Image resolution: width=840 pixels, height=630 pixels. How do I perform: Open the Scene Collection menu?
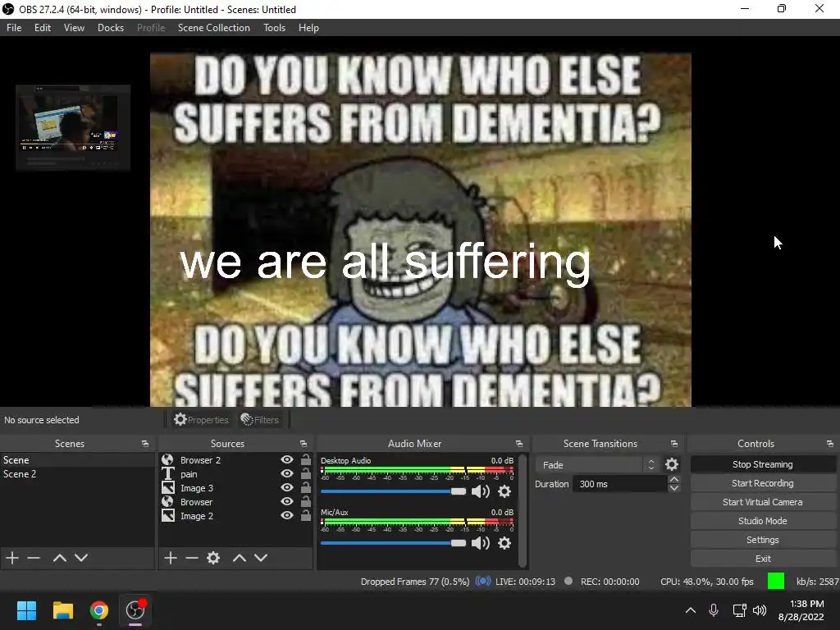pyautogui.click(x=214, y=28)
